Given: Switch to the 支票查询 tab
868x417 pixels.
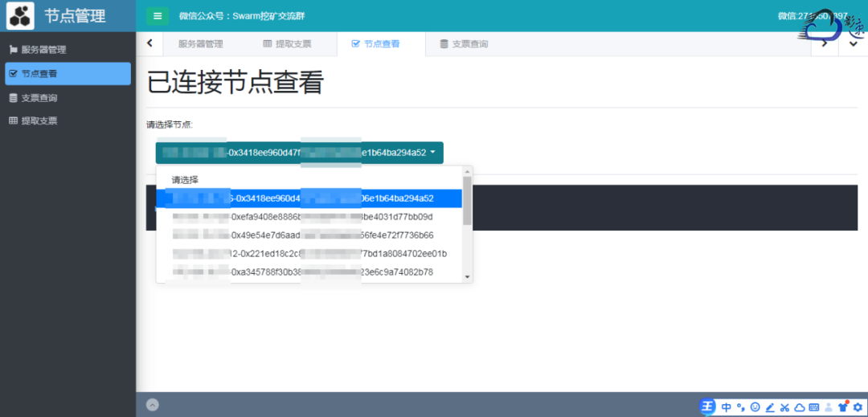Looking at the screenshot, I should [x=464, y=44].
